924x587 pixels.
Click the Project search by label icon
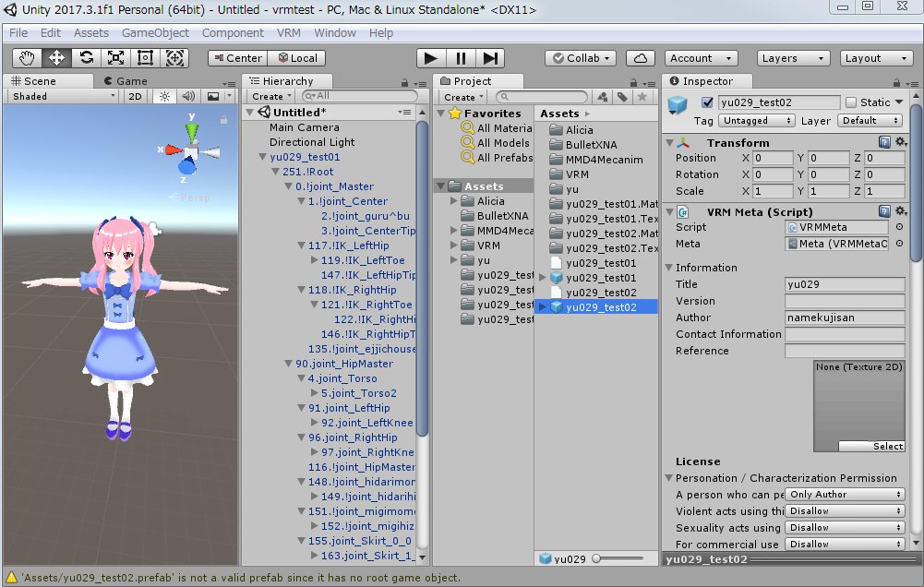[x=622, y=97]
